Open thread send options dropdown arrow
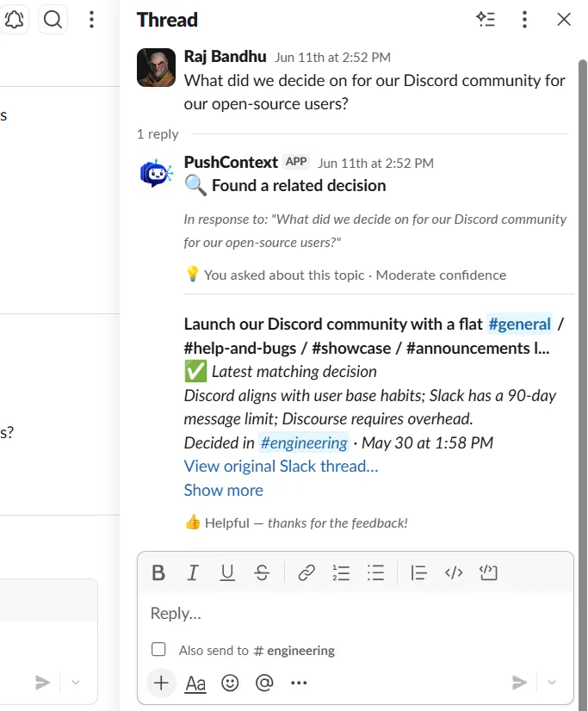Screen dimensions: 588x711 click(x=552, y=683)
